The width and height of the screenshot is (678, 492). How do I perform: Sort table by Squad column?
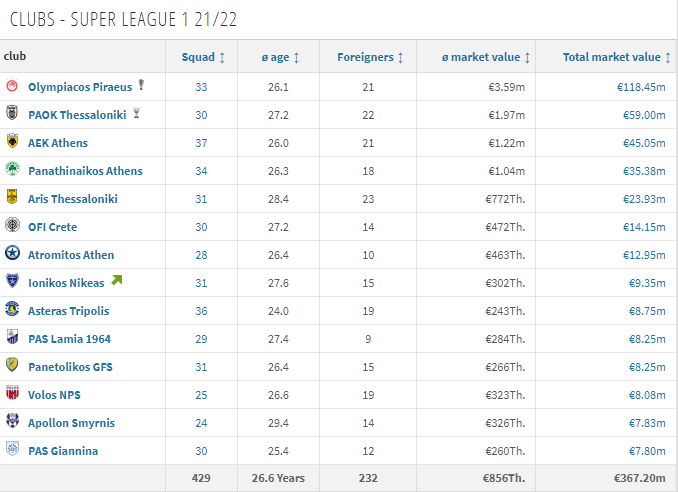pyautogui.click(x=203, y=57)
